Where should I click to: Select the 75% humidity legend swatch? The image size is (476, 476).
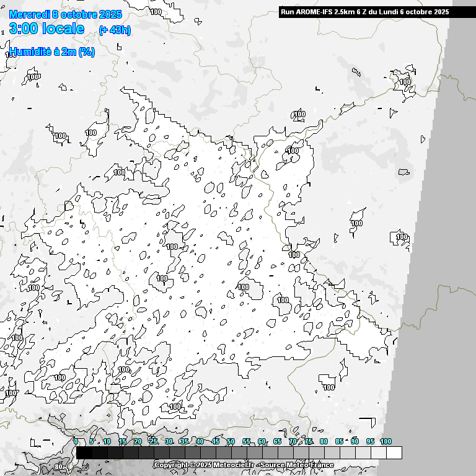coord(317,453)
